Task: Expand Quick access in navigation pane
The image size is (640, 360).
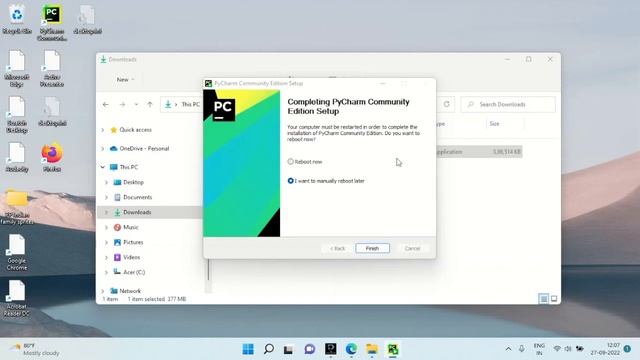Action: (103, 130)
